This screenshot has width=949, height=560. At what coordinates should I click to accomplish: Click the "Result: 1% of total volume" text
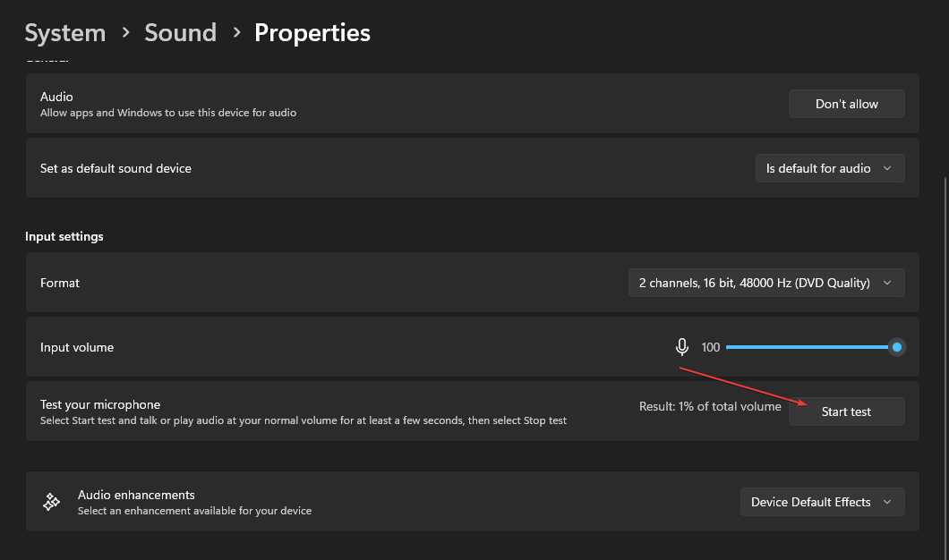[710, 406]
